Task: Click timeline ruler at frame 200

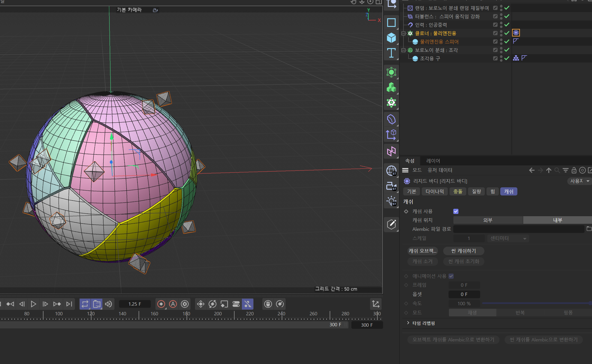Action: (218, 314)
